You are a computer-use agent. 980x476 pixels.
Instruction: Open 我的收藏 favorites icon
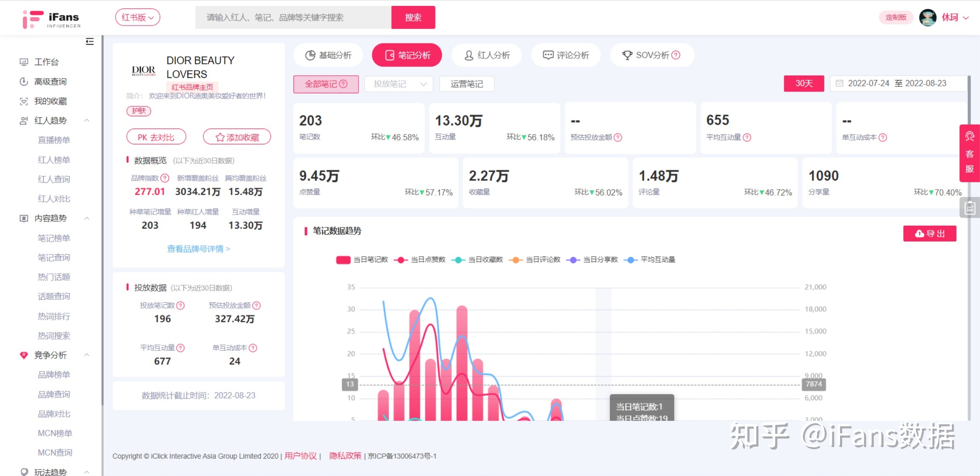tap(24, 101)
